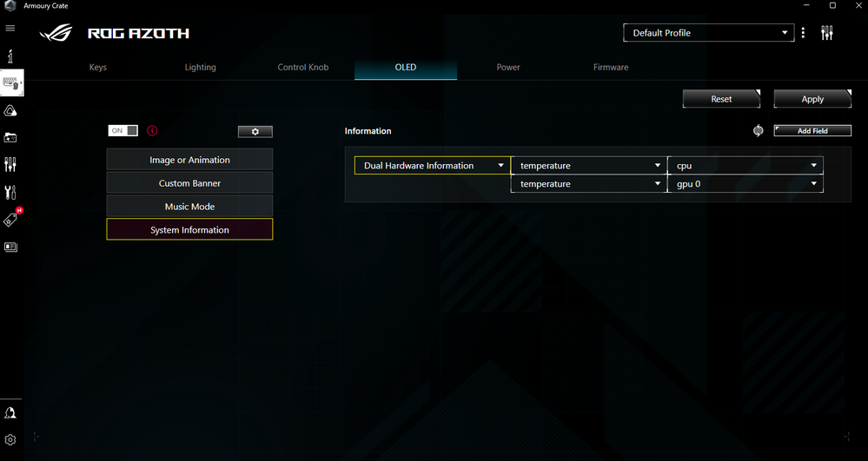Minimize the Armoury Crate window

[806, 5]
